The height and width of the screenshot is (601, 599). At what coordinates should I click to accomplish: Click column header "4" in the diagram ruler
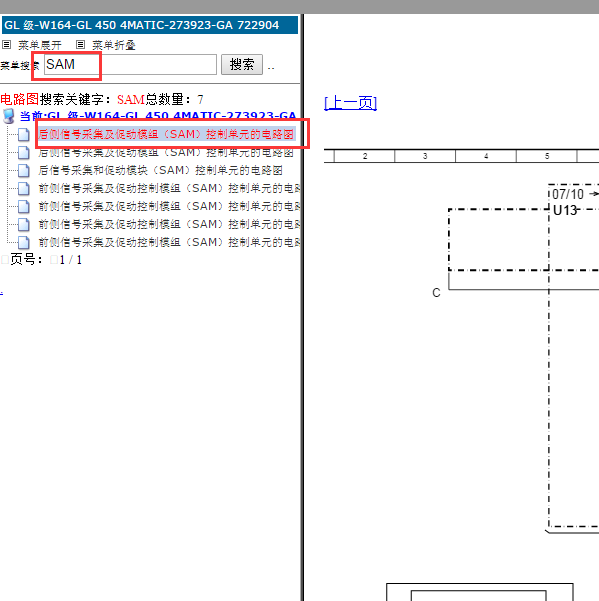[486, 156]
